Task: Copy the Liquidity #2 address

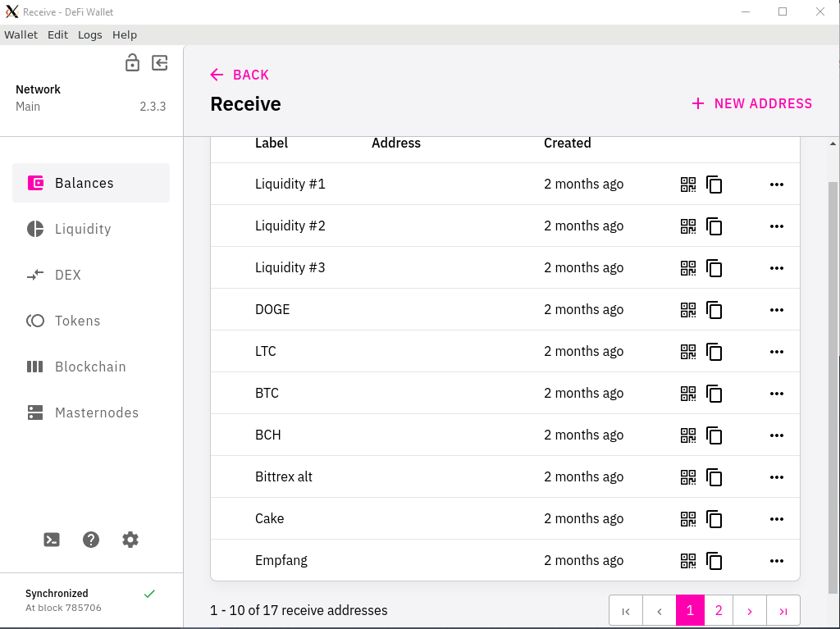Action: point(714,226)
